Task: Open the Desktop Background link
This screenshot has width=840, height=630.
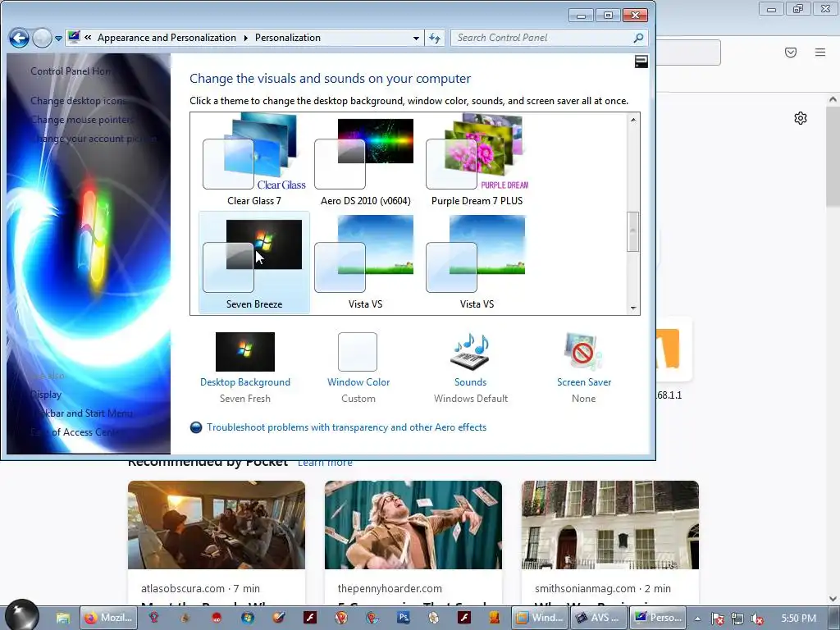Action: pyautogui.click(x=245, y=382)
